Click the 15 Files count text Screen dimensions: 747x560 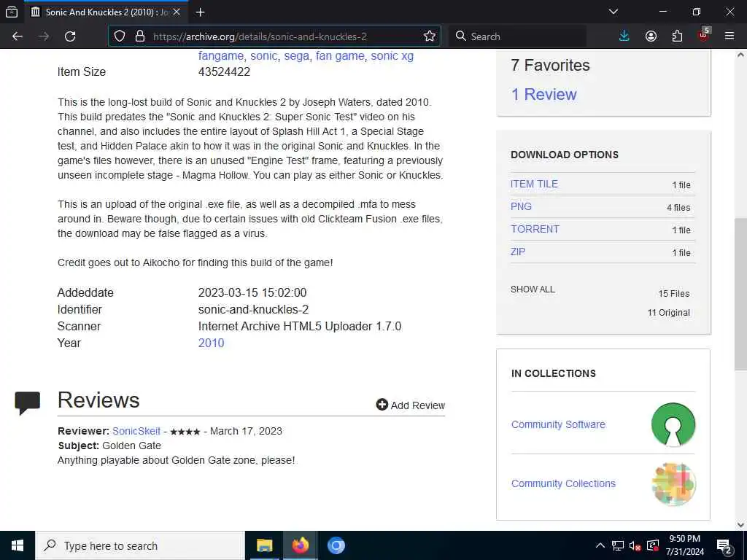(673, 294)
